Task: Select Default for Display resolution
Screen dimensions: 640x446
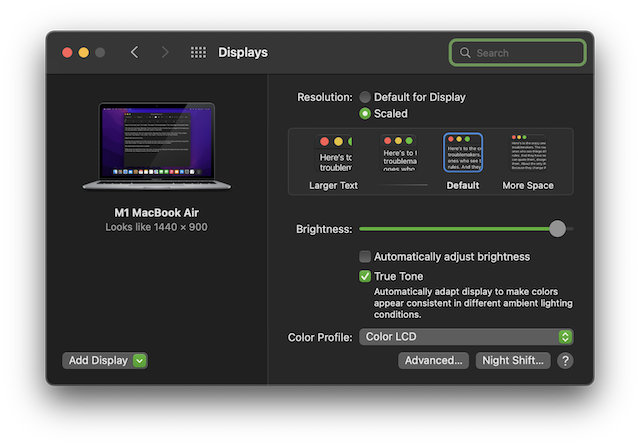Action: coord(365,97)
